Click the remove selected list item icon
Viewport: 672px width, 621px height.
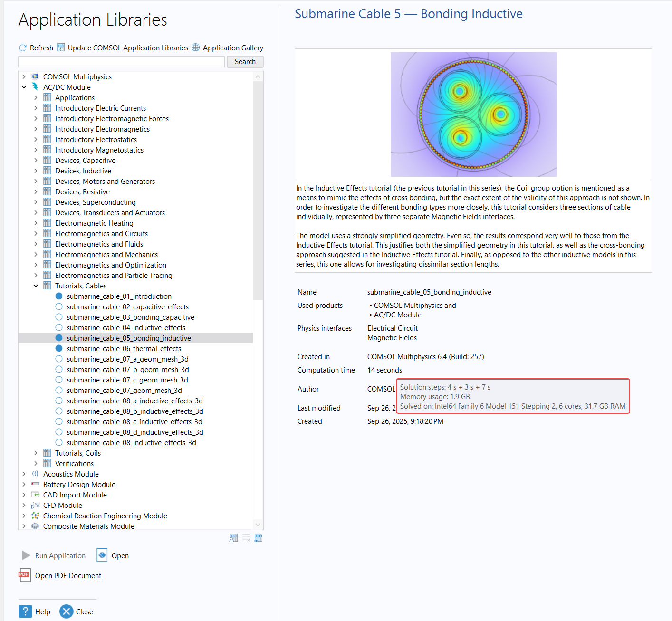click(246, 538)
